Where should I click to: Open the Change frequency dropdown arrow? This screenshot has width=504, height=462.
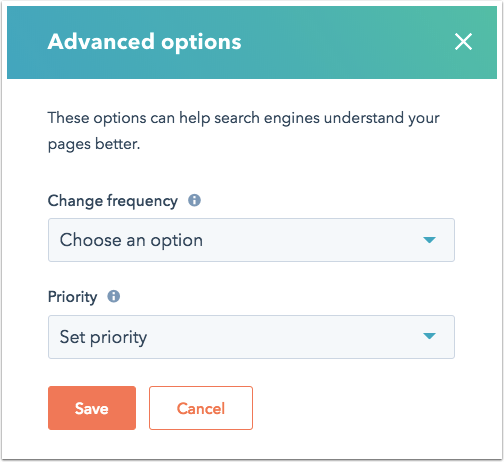(x=429, y=240)
